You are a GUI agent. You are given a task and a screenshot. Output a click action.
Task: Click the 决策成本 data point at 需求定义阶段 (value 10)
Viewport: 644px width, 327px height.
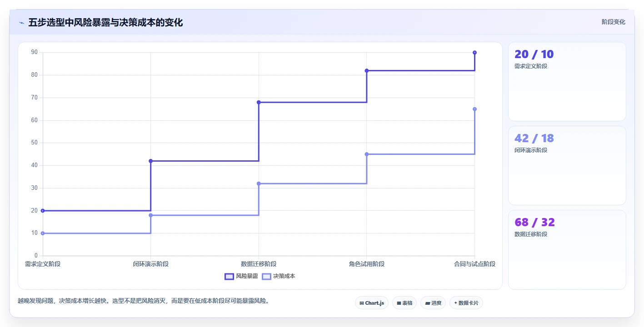(43, 233)
